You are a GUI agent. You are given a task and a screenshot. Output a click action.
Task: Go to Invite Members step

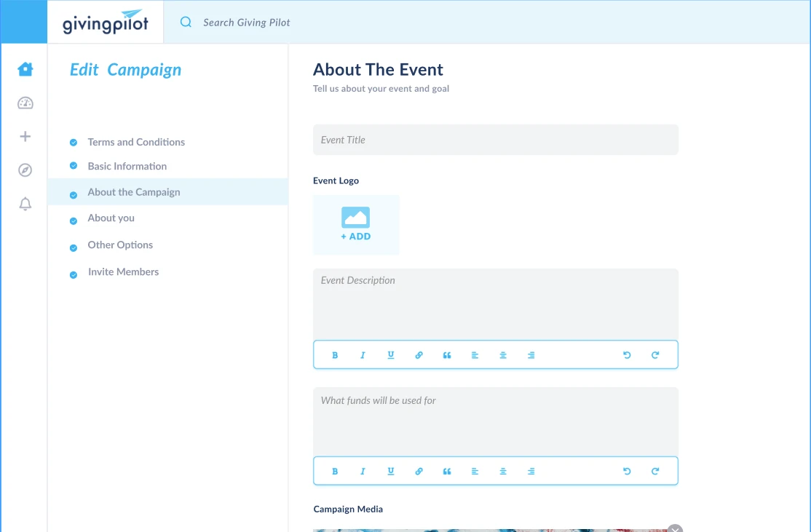pos(123,272)
